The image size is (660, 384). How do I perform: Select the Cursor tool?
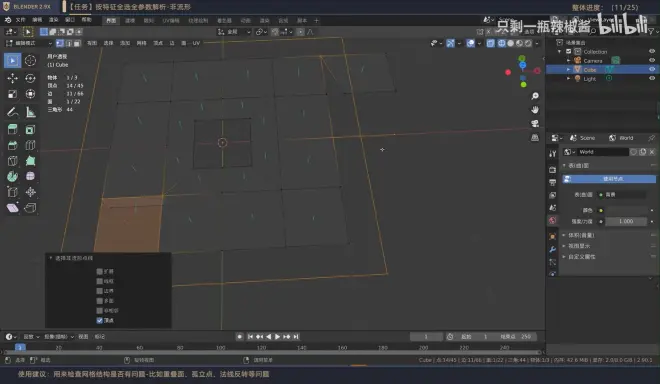pyautogui.click(x=30, y=61)
